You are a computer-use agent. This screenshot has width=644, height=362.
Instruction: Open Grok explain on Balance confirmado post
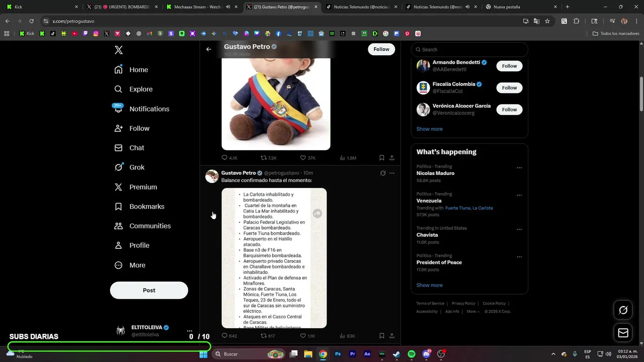[x=383, y=173]
